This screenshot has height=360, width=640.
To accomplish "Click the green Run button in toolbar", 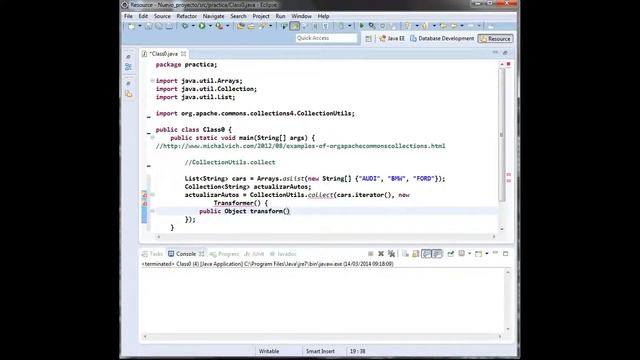I will pos(202,26).
